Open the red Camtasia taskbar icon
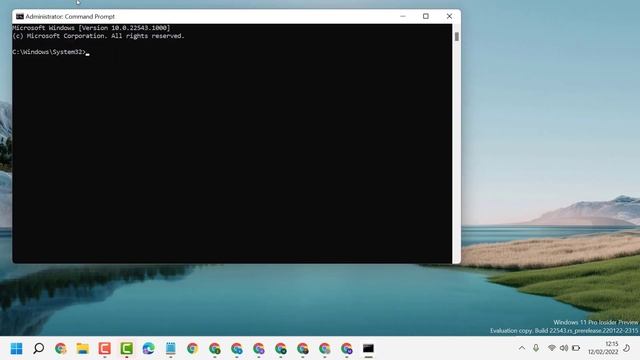Screen dimensions: 640x360 (104, 349)
